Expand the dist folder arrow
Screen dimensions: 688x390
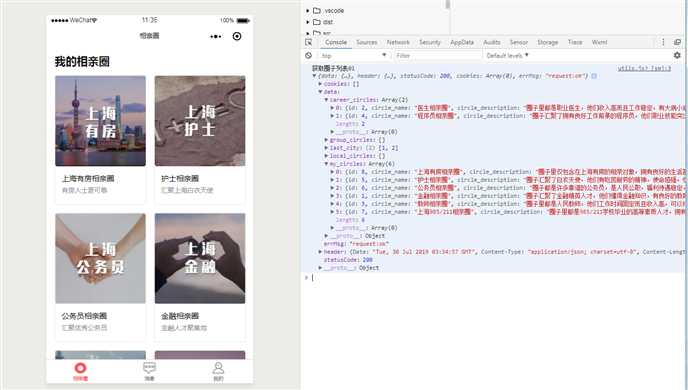pyautogui.click(x=308, y=22)
